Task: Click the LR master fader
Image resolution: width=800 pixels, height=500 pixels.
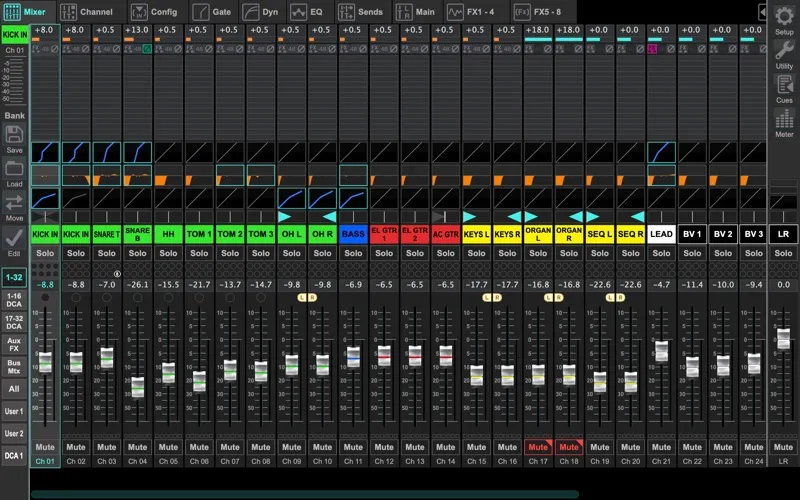Action: click(783, 339)
